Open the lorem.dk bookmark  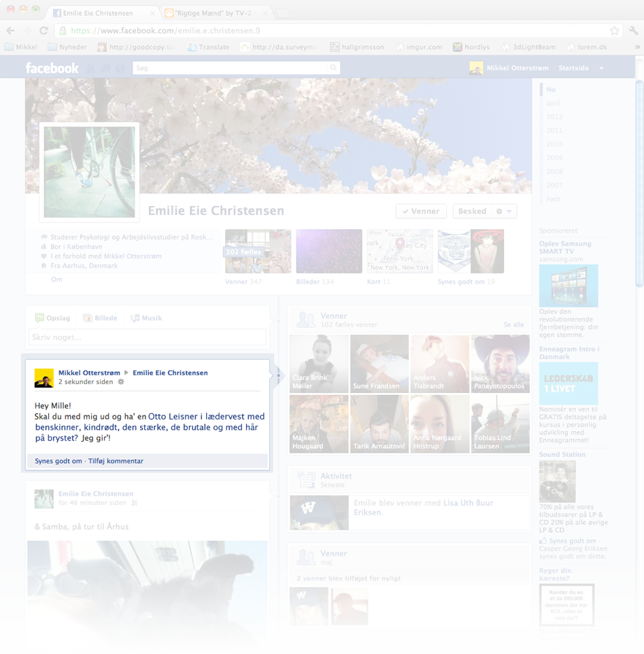click(586, 47)
